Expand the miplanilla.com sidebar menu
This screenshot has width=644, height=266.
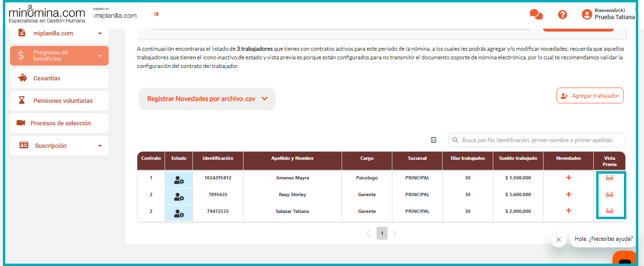coord(59,33)
